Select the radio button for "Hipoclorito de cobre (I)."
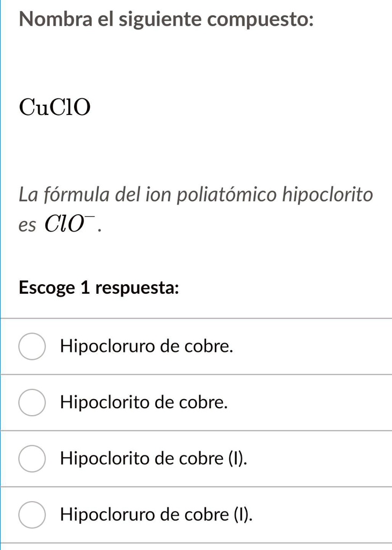 31,459
